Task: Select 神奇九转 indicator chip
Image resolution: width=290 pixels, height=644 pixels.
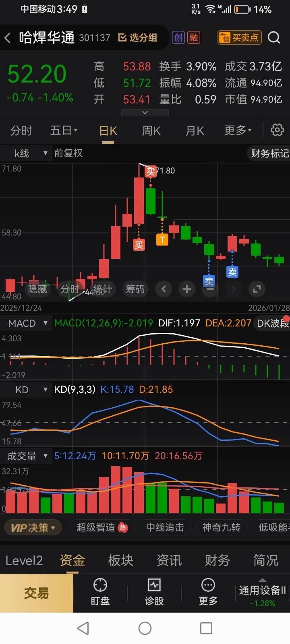Action: 221,527
